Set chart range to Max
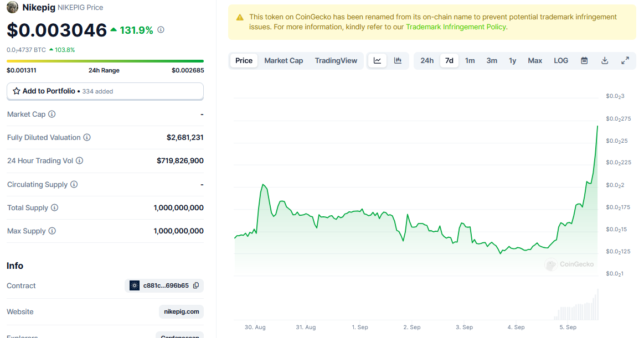The width and height of the screenshot is (644, 338). (535, 61)
